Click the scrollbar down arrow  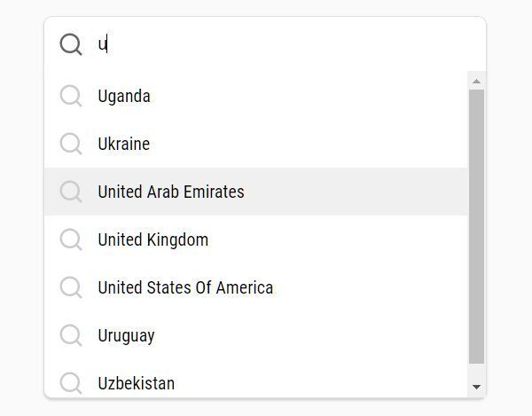tap(476, 387)
